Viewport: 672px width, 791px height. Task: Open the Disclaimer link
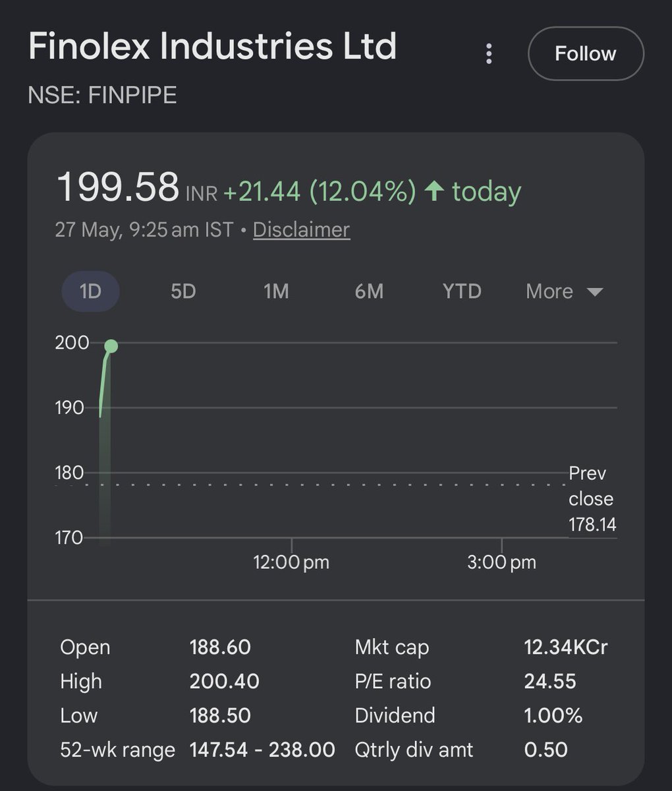[x=301, y=229]
